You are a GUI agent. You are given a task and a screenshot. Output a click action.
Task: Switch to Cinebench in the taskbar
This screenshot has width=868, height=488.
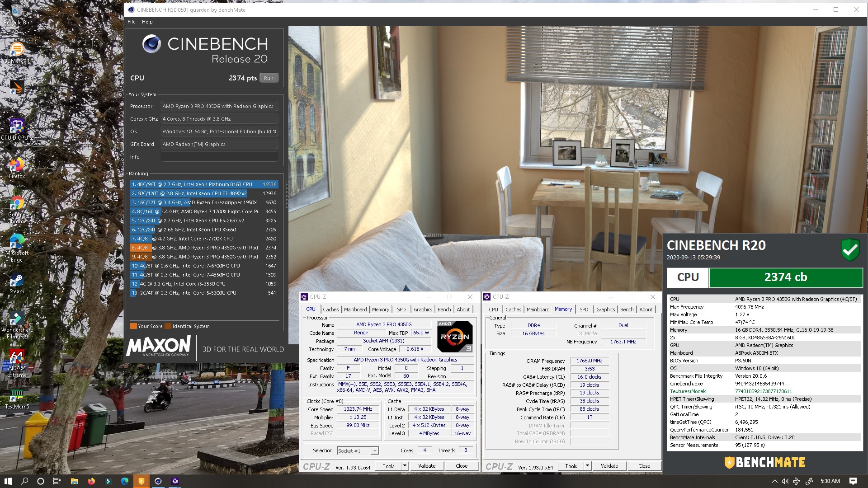pyautogui.click(x=158, y=481)
